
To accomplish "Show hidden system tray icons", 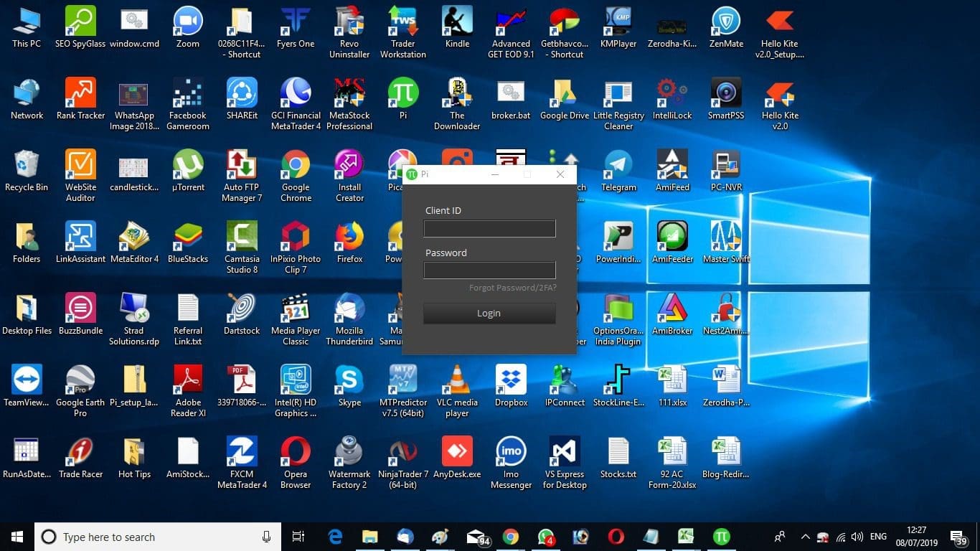I will point(805,537).
